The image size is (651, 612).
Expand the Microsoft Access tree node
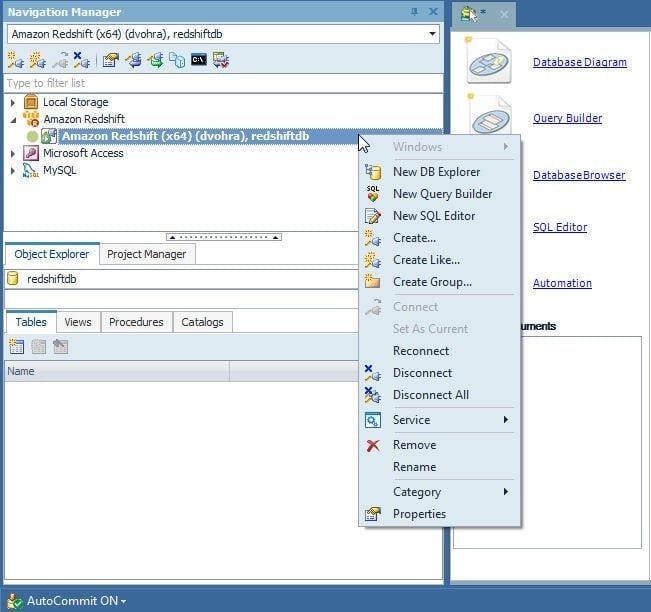click(13, 154)
